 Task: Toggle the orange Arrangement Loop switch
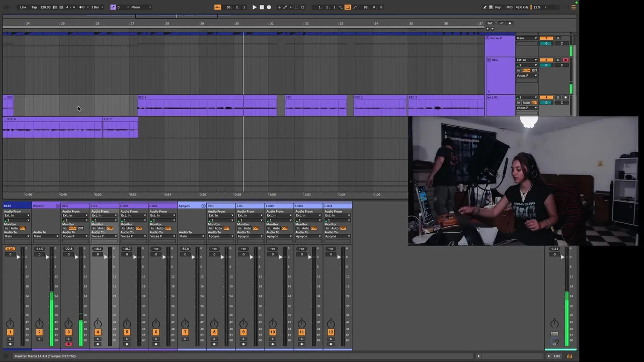(348, 7)
